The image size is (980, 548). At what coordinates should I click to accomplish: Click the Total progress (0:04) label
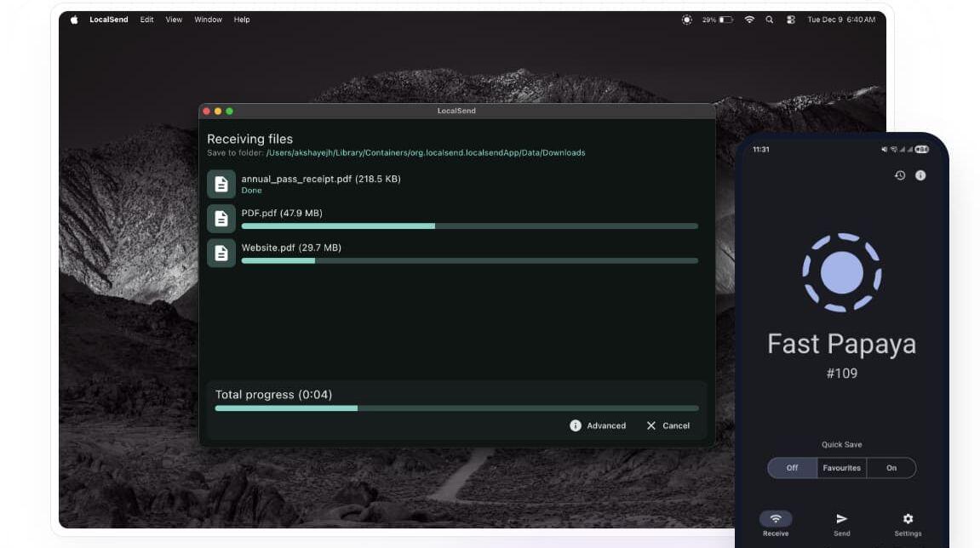(274, 394)
